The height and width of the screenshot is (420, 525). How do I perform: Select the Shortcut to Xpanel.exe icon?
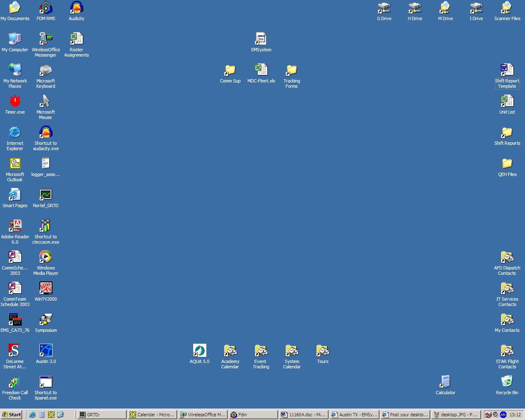coord(46,388)
